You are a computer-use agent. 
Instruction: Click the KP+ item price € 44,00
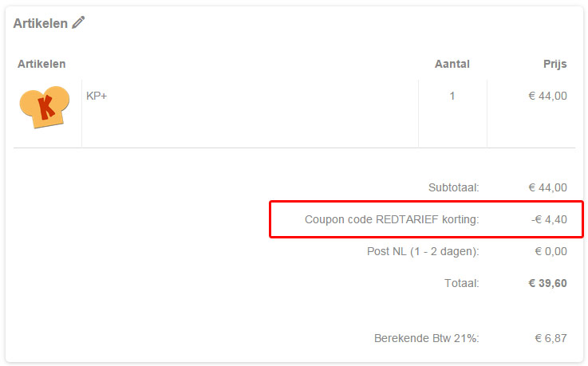click(547, 96)
